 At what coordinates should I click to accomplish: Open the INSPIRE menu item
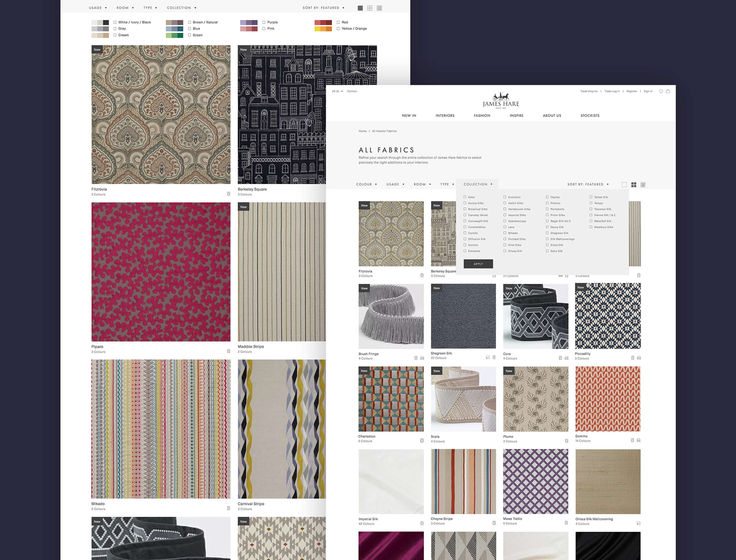click(x=517, y=116)
